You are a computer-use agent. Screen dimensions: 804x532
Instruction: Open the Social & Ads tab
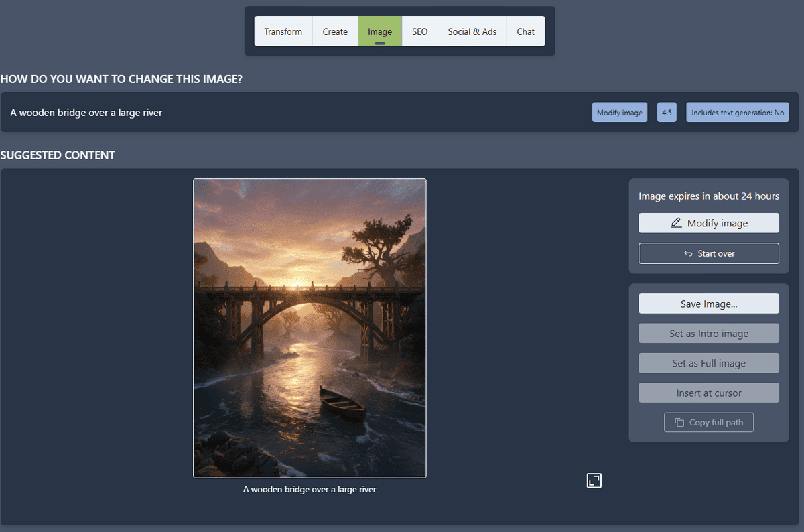[472, 31]
